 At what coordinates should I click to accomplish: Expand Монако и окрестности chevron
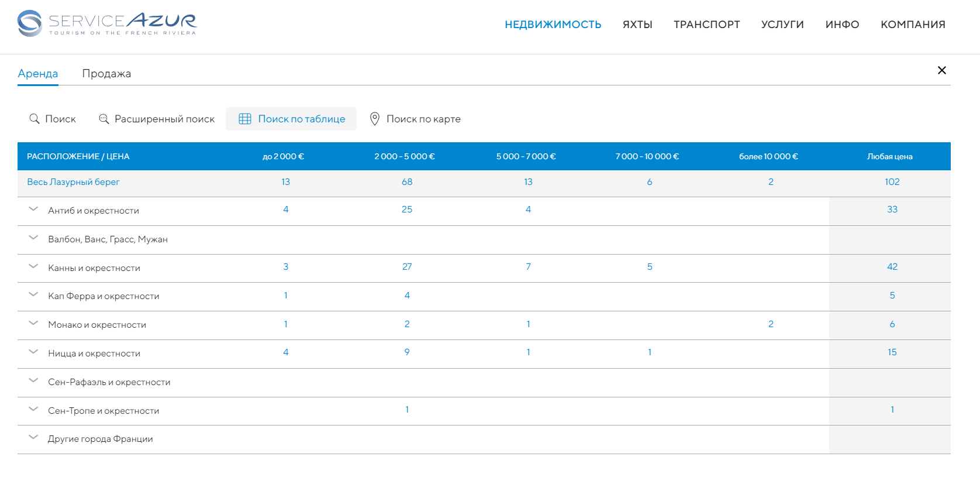[33, 324]
